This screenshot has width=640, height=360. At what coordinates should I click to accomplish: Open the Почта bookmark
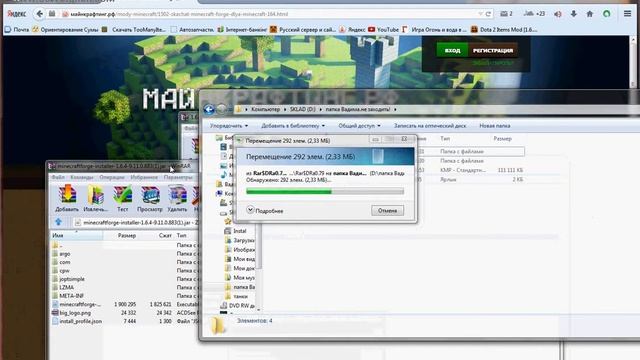17,29
